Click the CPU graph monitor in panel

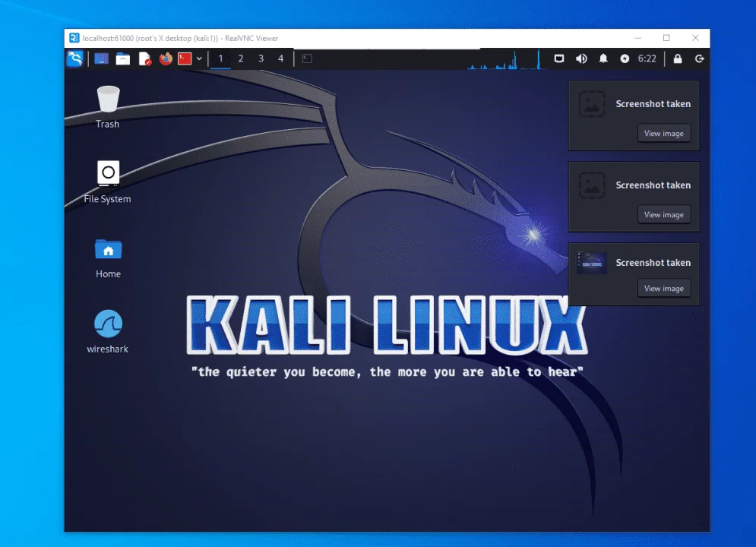coord(507,59)
